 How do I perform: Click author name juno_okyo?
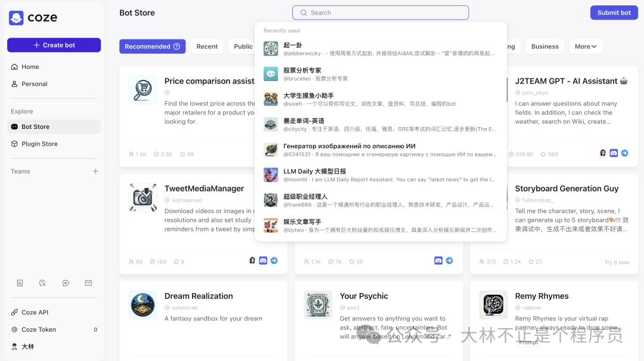(535, 93)
